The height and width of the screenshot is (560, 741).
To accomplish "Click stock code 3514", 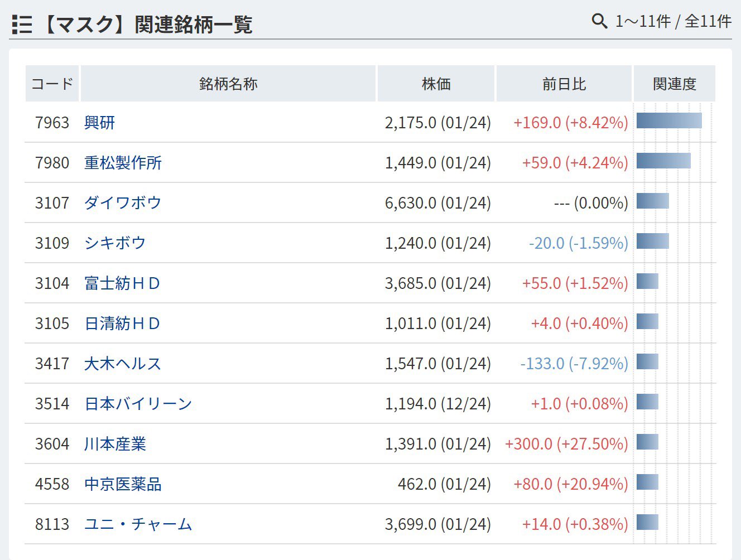I will (52, 404).
